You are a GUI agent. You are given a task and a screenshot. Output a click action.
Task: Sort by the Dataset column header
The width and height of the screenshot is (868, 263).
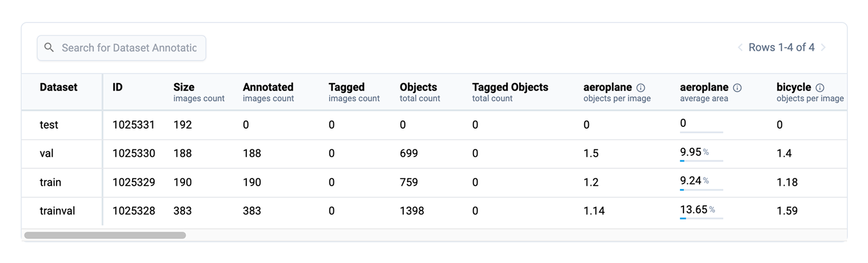[58, 88]
